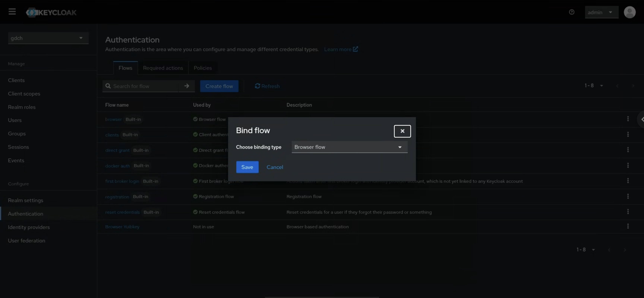Open kebab menu for registration flow row
The image size is (644, 298).
point(628,196)
